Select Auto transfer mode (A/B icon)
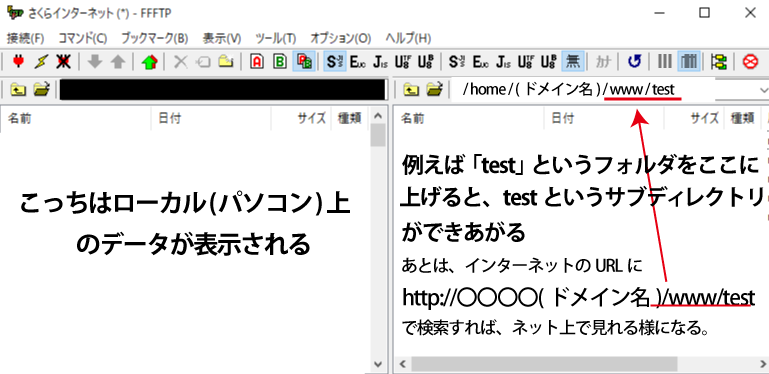The height and width of the screenshot is (374, 769). tap(305, 62)
